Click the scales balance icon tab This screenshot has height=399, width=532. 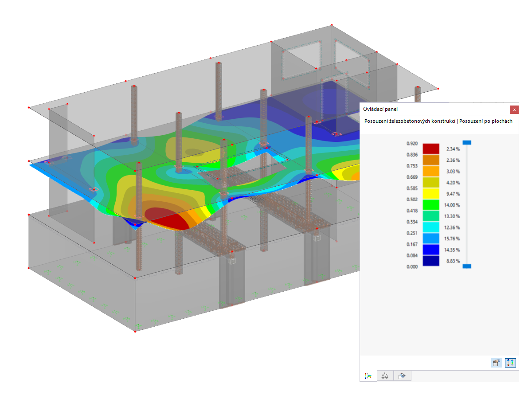tap(385, 376)
